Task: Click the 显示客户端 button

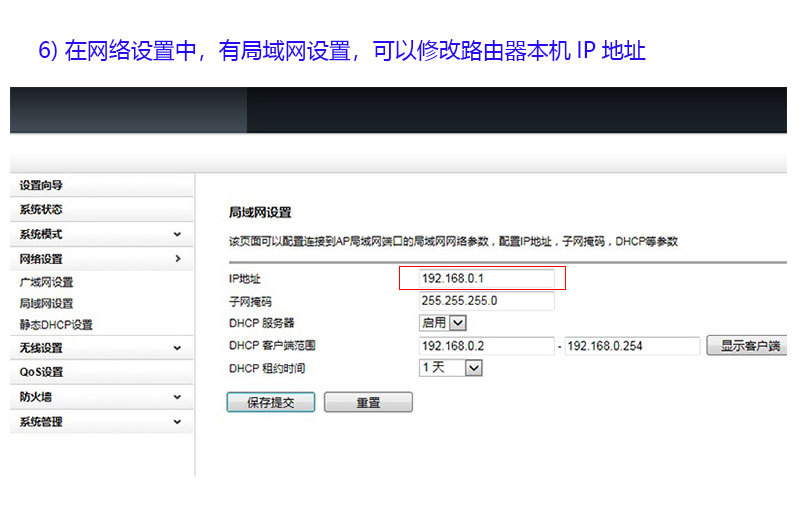Action: 746,346
